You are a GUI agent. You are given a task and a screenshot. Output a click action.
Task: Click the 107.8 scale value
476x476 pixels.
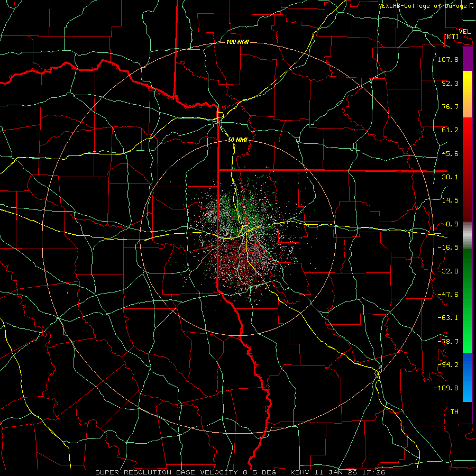[x=448, y=59]
